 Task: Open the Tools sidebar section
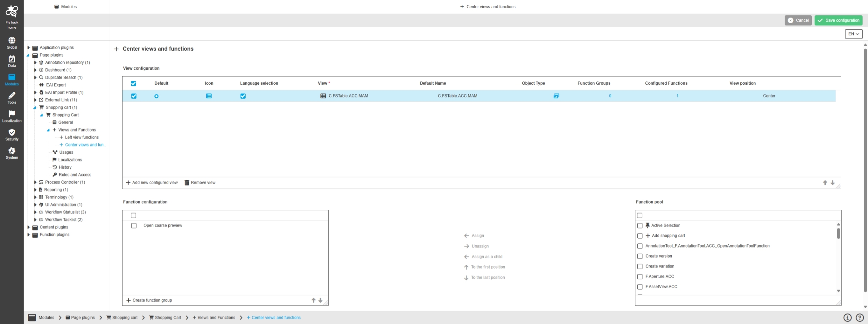tap(12, 98)
